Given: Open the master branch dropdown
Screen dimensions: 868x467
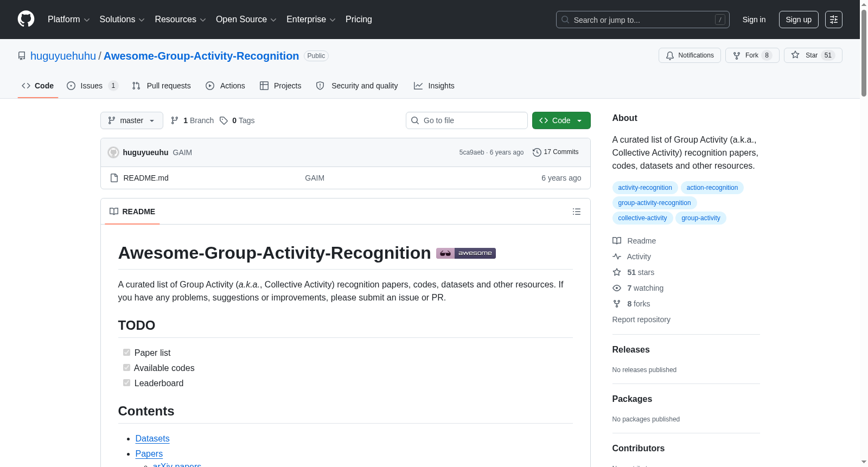Looking at the screenshot, I should (x=132, y=120).
